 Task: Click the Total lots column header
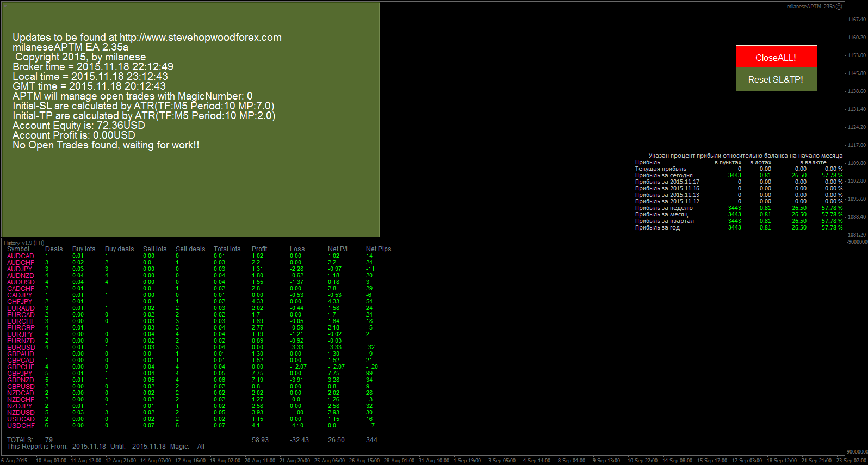pos(227,249)
